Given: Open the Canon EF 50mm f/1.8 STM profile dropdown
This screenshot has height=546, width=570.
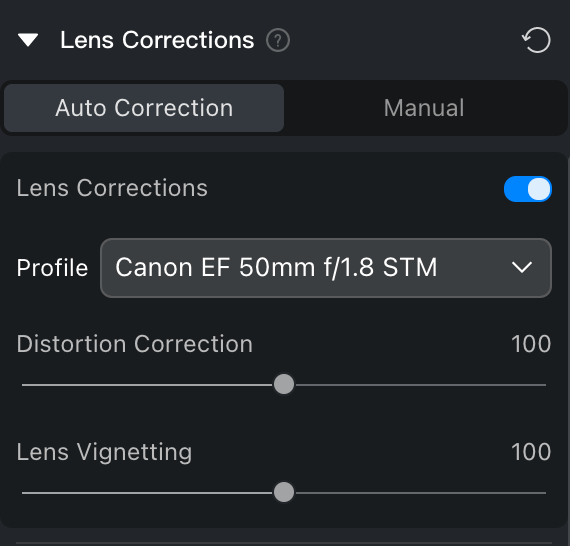Looking at the screenshot, I should (326, 268).
